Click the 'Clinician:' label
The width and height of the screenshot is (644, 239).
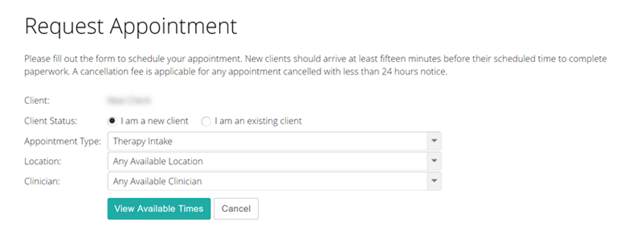pos(42,181)
